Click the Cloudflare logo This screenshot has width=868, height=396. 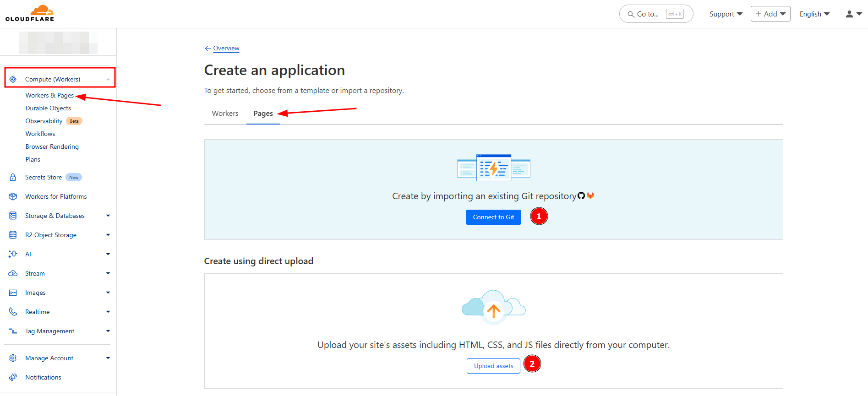point(30,13)
